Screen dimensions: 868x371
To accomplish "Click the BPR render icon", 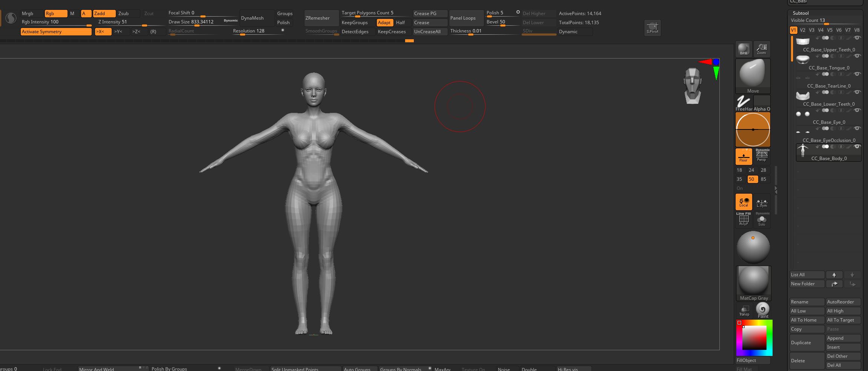I will click(x=744, y=49).
